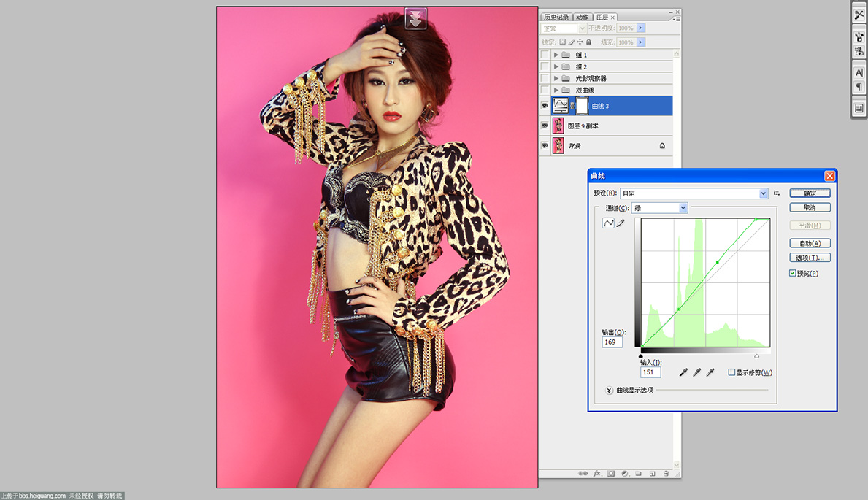The height and width of the screenshot is (500, 868).
Task: Show the 光影观察器 group visibility box
Action: (x=545, y=78)
